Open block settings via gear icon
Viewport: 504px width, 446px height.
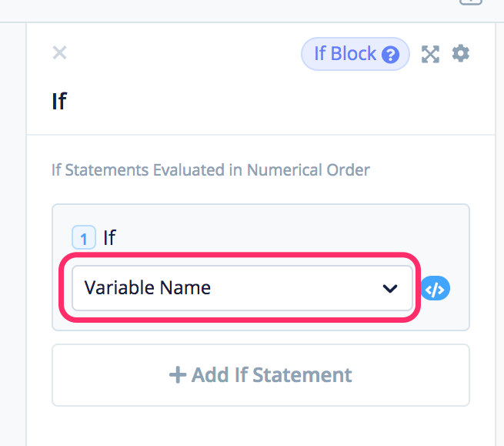[460, 53]
